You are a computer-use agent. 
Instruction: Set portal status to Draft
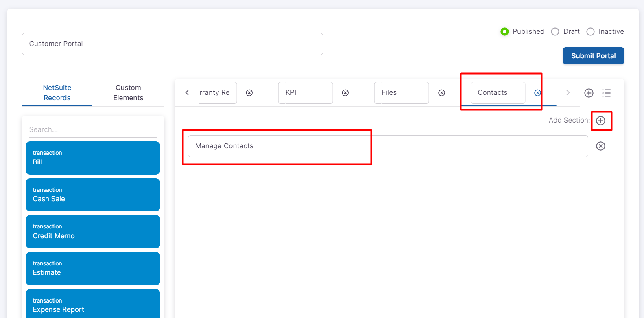(x=555, y=32)
